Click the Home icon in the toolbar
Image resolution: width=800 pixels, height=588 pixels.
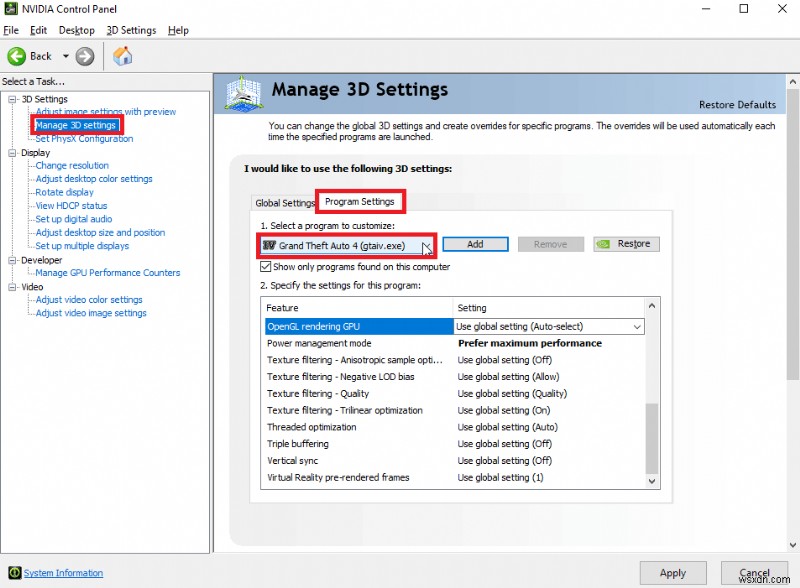pos(123,56)
